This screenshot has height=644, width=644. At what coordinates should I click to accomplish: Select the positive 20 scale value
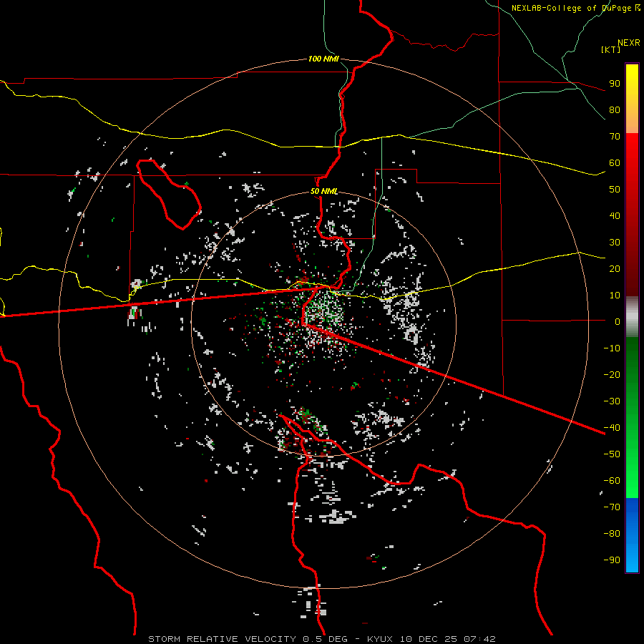click(615, 268)
